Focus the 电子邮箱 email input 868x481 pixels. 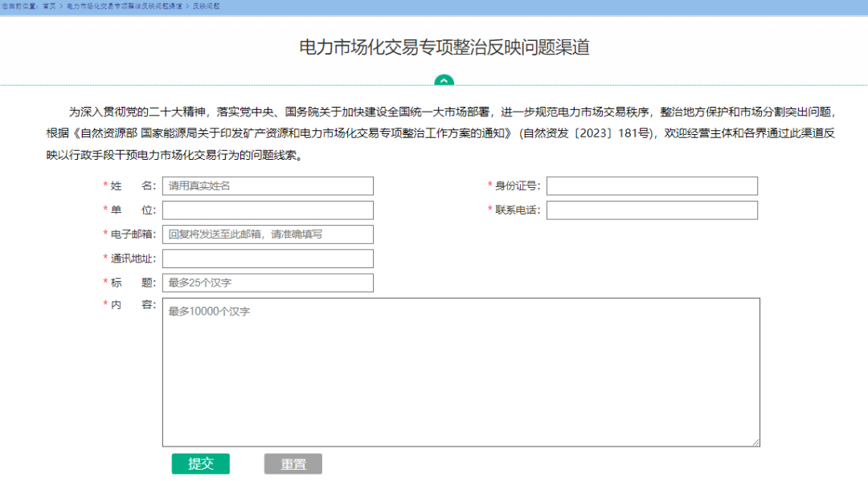coord(268,234)
